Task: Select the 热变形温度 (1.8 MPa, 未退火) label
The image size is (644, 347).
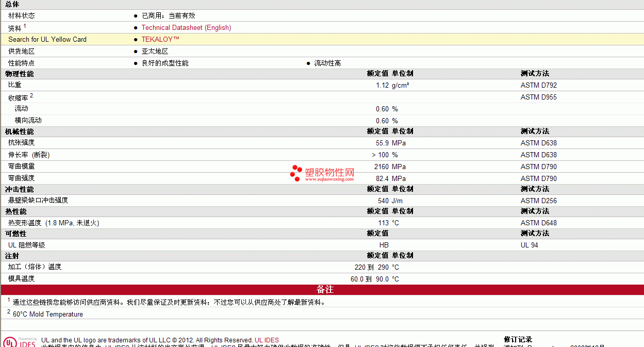Action: [x=54, y=223]
